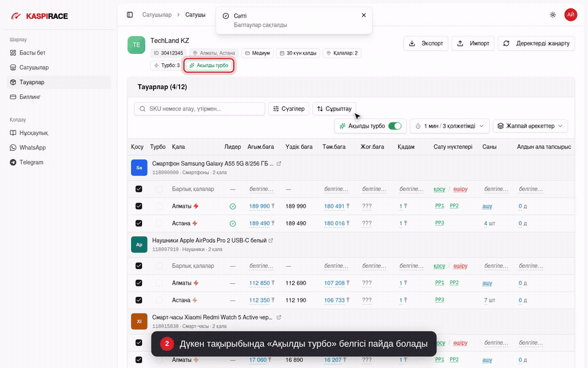Open Нұсқаулық help item

(x=59, y=133)
